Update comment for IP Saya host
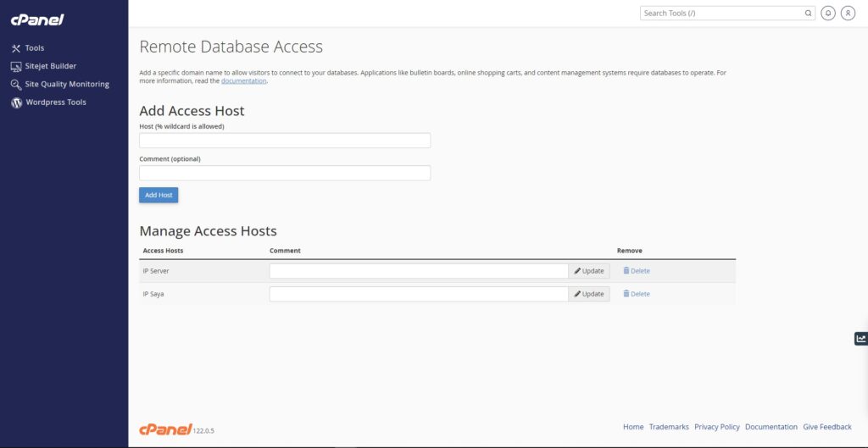868x448 pixels. tap(589, 294)
